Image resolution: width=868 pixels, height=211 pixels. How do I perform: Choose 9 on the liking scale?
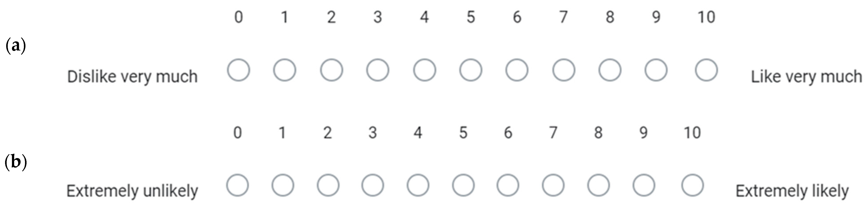pyautogui.click(x=656, y=70)
